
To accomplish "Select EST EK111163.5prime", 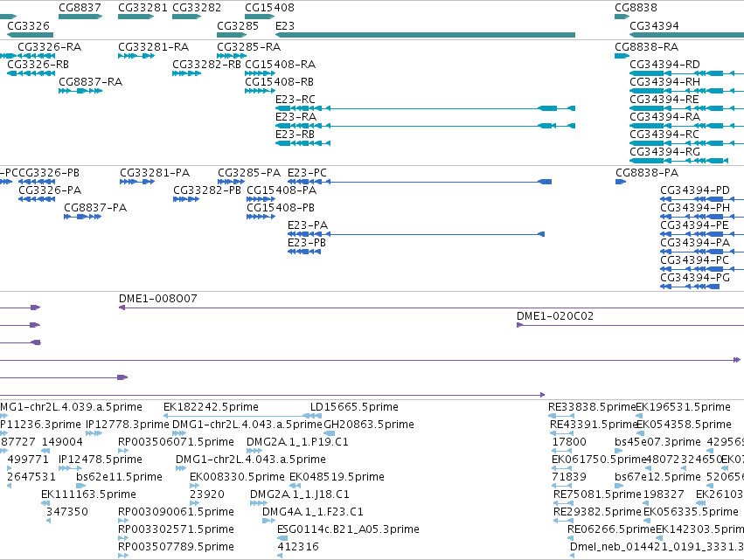I will pos(88,494).
